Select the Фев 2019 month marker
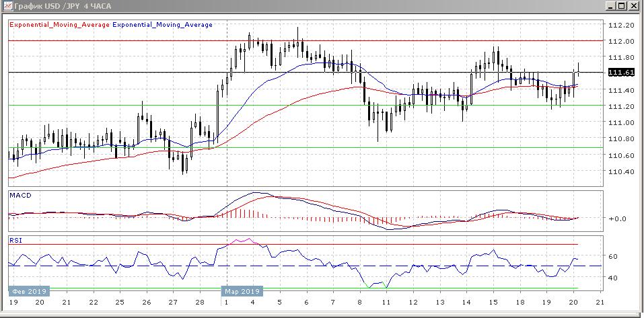Image resolution: width=644 pixels, height=318 pixels. (28, 291)
